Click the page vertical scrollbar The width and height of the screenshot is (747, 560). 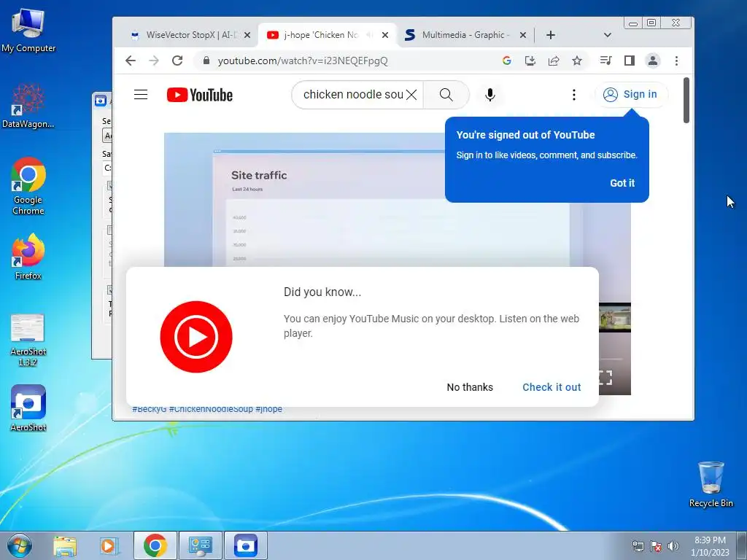pyautogui.click(x=686, y=100)
